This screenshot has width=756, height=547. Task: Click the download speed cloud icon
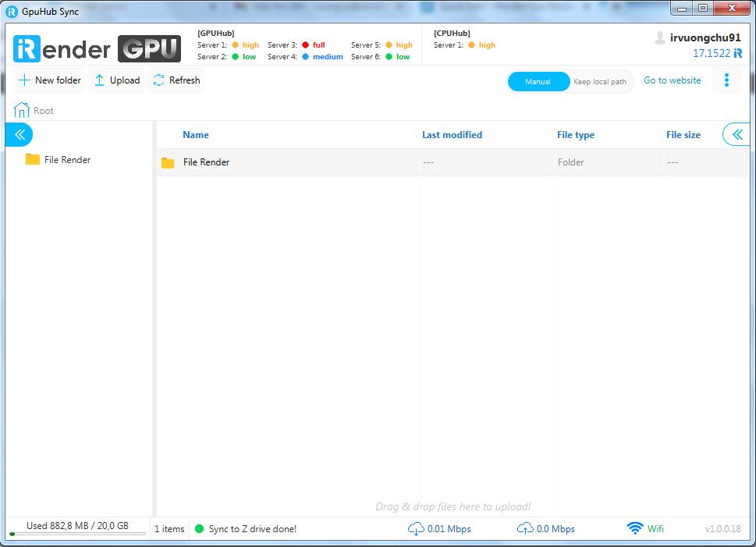[x=416, y=528]
